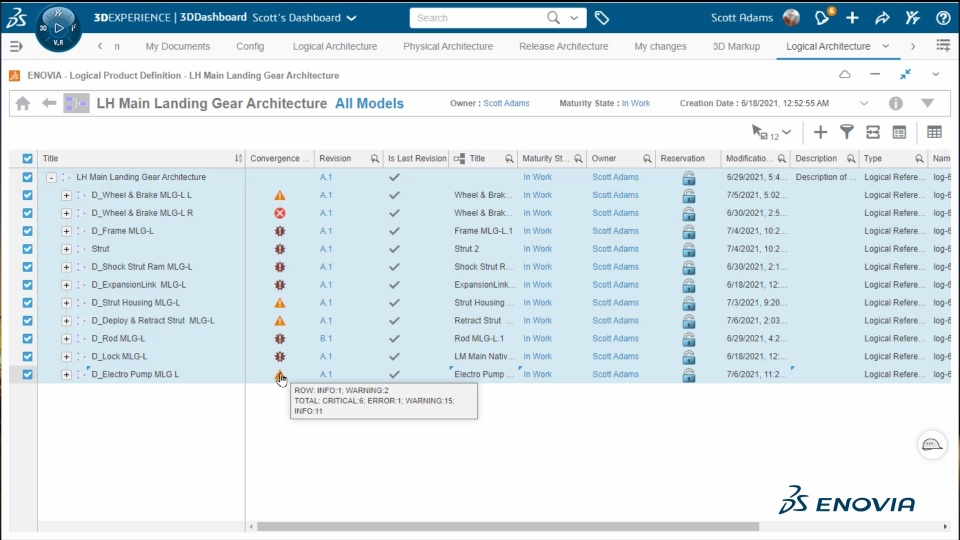Image resolution: width=960 pixels, height=540 pixels.
Task: Switch to the My Documents tab
Action: (178, 47)
